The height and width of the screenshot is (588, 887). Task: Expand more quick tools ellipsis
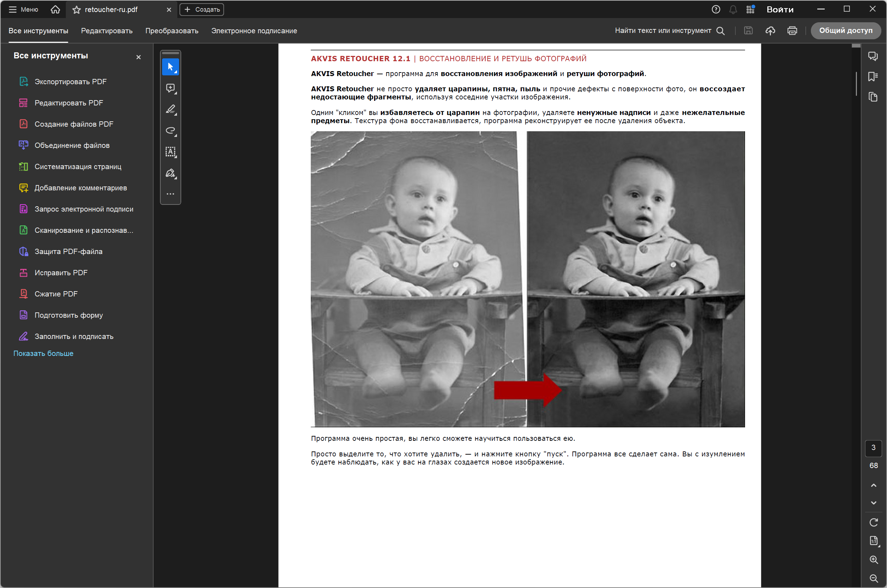click(170, 194)
